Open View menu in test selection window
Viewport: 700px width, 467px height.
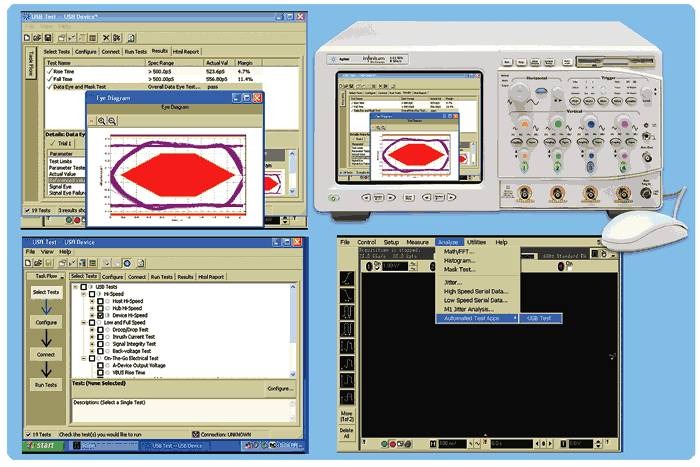click(x=47, y=252)
